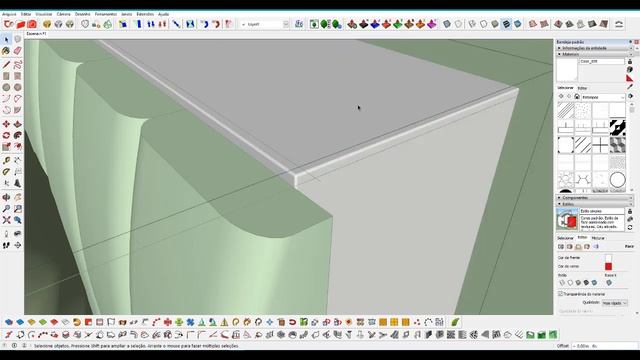The height and width of the screenshot is (360, 640).
Task: Select the arrow Select tool
Action: (x=6, y=40)
